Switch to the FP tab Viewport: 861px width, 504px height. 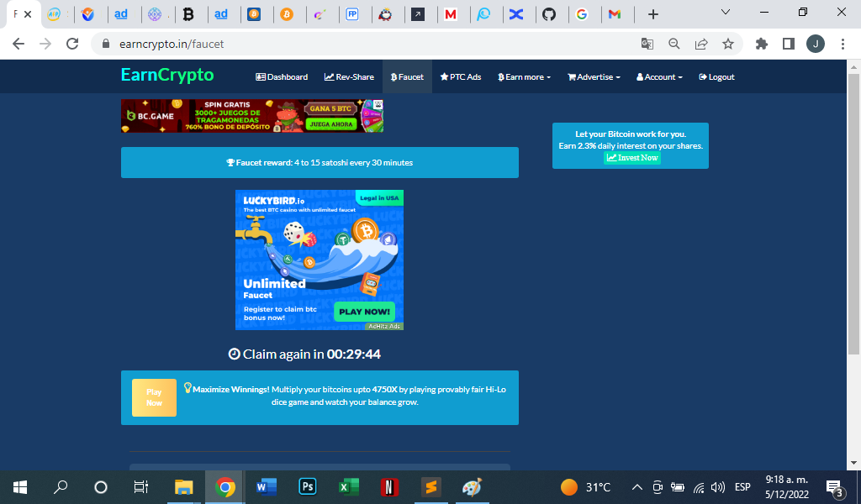point(352,14)
